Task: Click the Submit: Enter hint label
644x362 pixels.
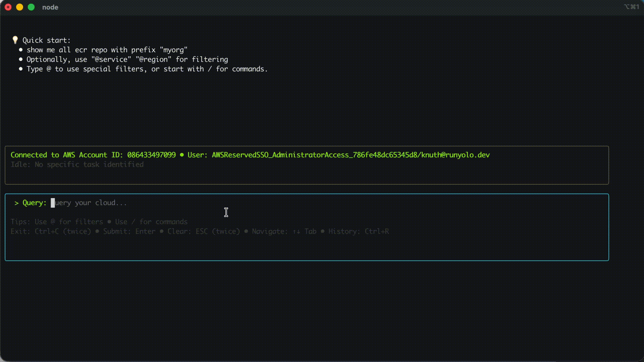Action: tap(129, 231)
